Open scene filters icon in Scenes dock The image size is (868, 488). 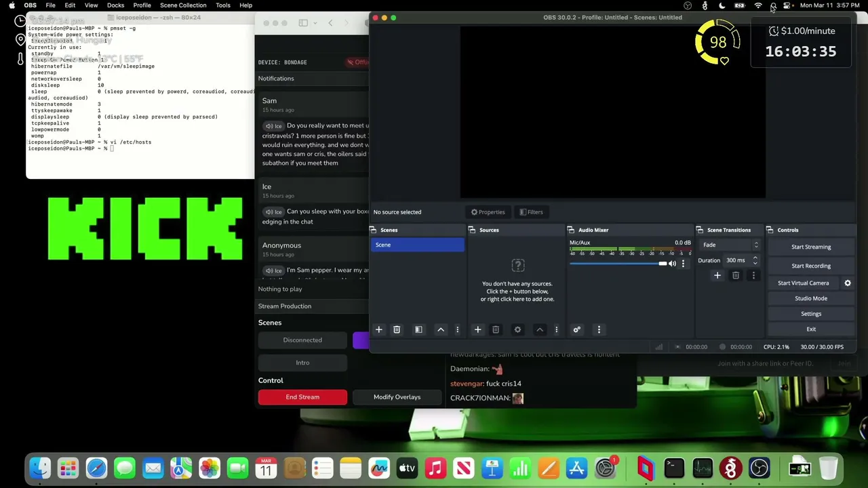click(x=418, y=329)
